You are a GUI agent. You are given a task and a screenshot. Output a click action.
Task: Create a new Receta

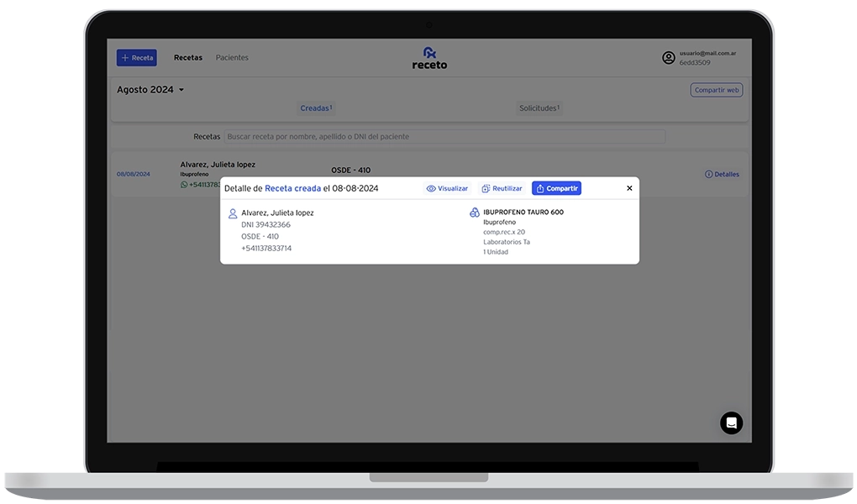[x=137, y=58]
